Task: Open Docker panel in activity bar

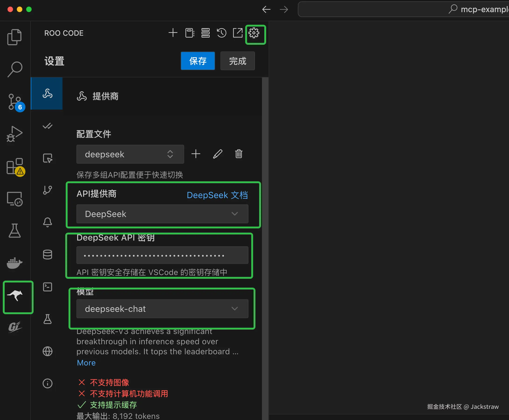Action: [14, 263]
